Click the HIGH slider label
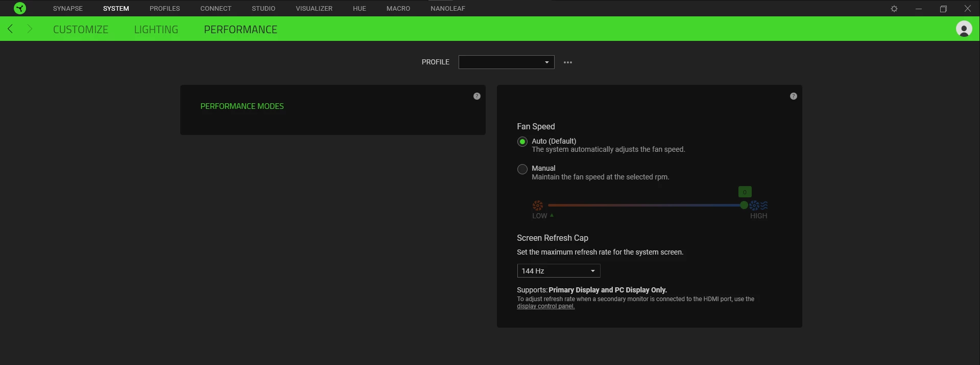Image resolution: width=980 pixels, height=365 pixels. point(758,216)
